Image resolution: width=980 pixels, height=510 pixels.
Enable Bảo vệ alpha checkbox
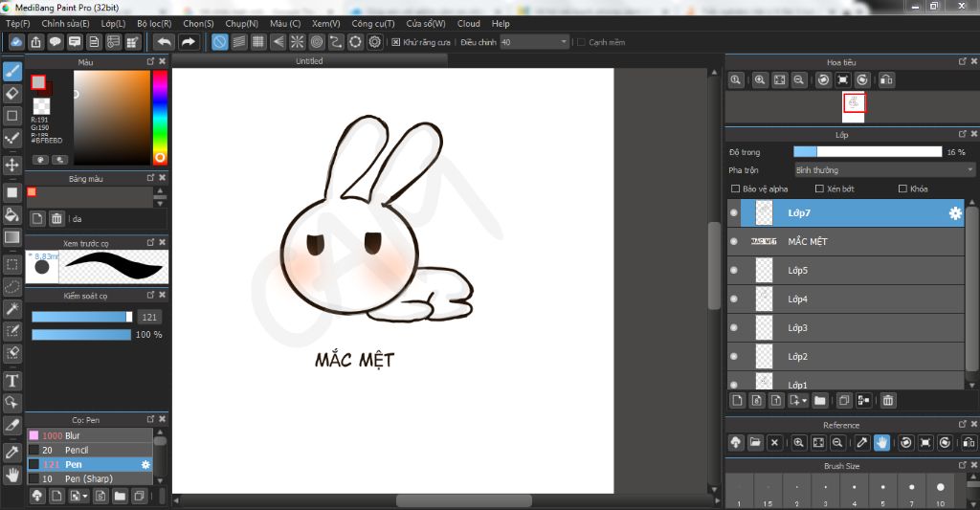(x=735, y=188)
